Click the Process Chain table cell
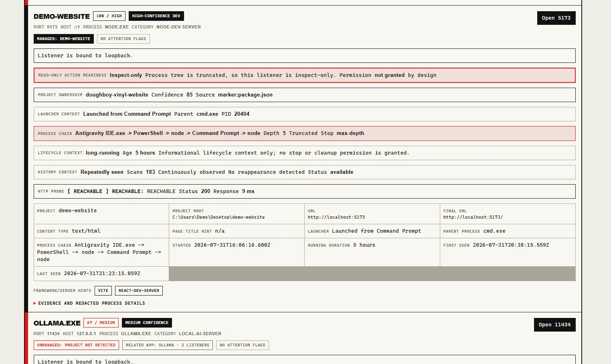 click(101, 252)
